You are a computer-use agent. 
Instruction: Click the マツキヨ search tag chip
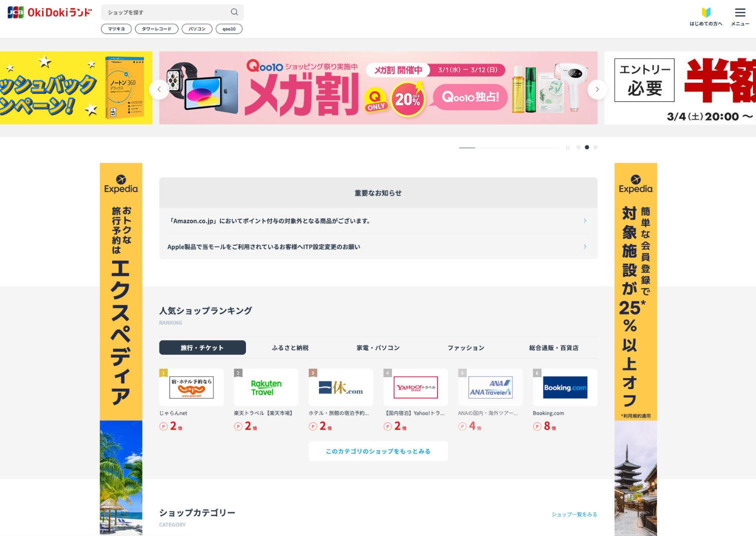tap(116, 29)
